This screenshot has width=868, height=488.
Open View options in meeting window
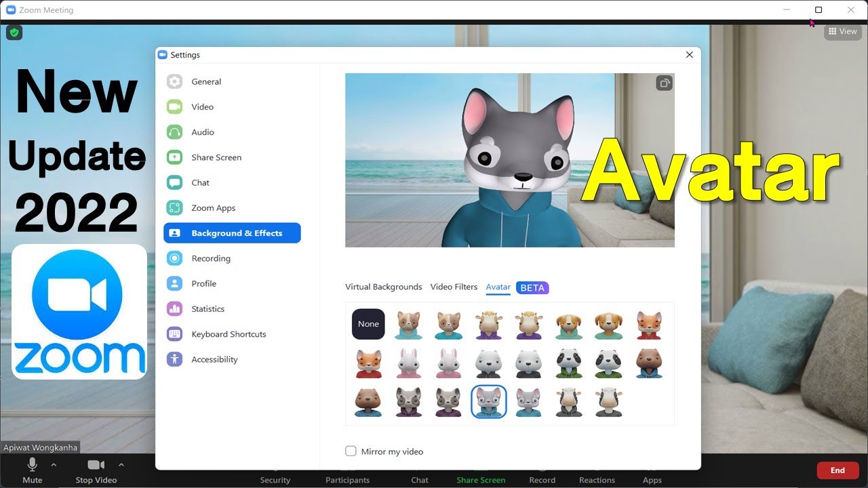click(x=843, y=31)
